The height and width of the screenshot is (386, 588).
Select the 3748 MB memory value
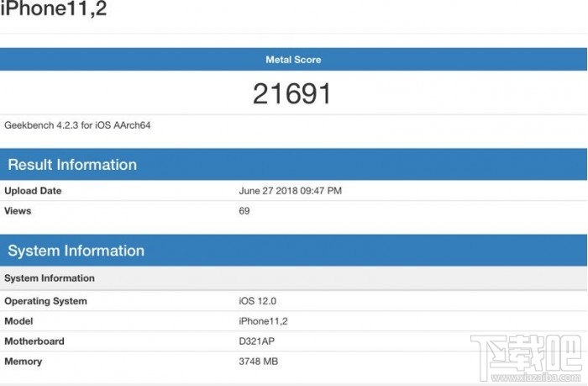tap(259, 362)
